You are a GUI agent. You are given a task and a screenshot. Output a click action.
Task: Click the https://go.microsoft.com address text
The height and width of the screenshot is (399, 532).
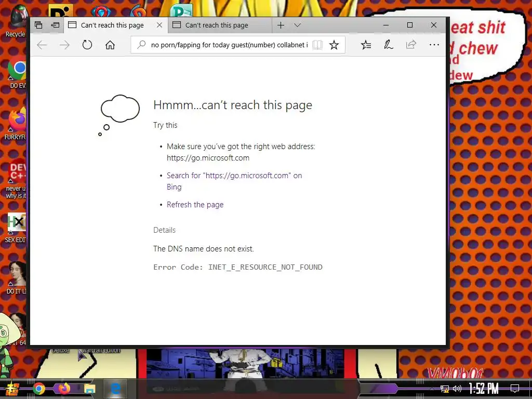(208, 158)
